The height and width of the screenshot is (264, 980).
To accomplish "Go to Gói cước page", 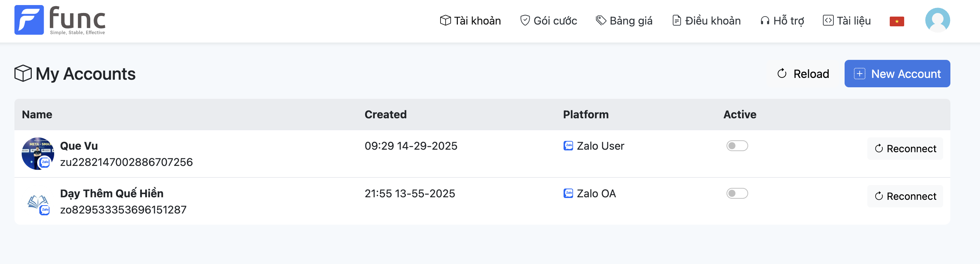I will (548, 21).
